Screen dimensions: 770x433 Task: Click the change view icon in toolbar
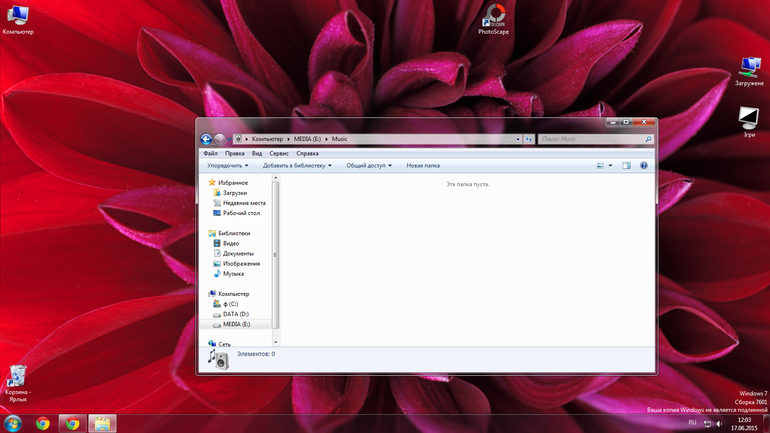coord(600,166)
